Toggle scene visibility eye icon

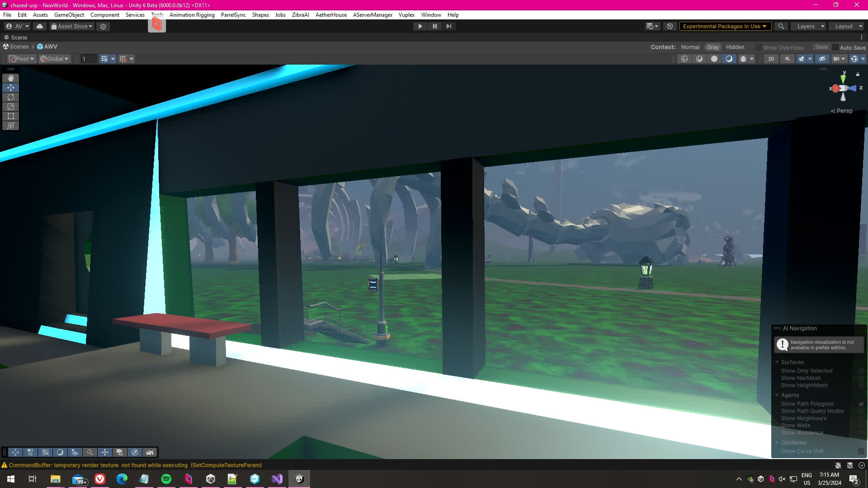coord(822,59)
